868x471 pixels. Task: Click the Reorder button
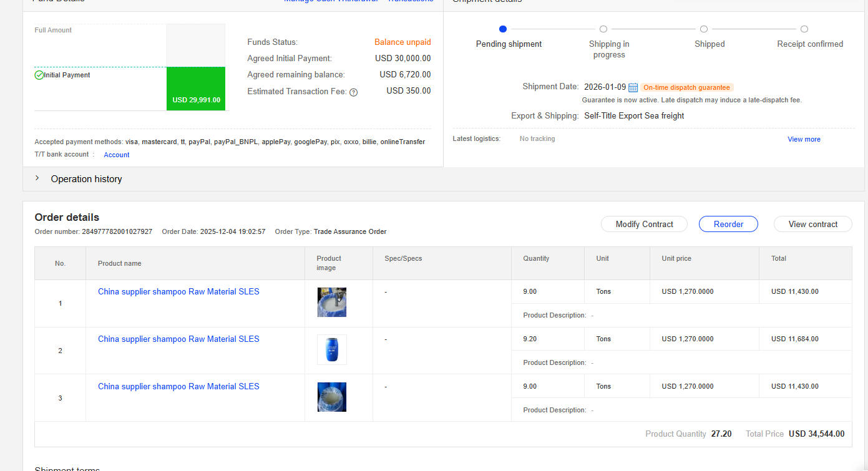(x=728, y=224)
